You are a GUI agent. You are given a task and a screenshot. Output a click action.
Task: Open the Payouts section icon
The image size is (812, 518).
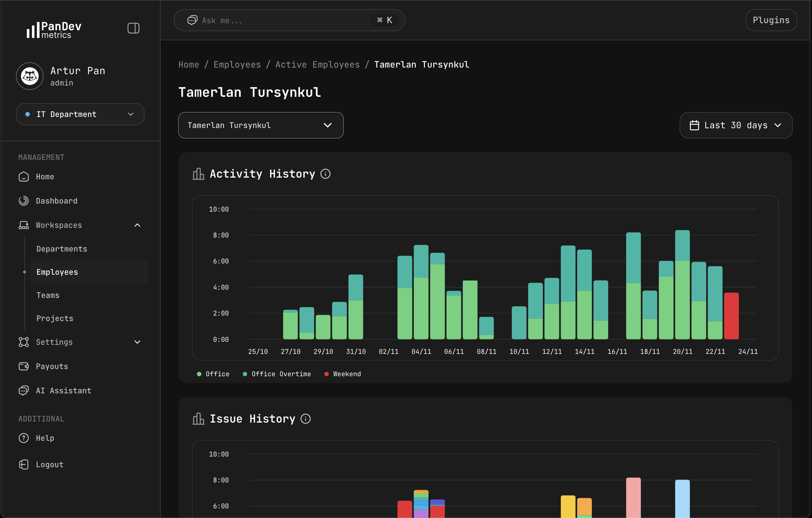pos(23,366)
